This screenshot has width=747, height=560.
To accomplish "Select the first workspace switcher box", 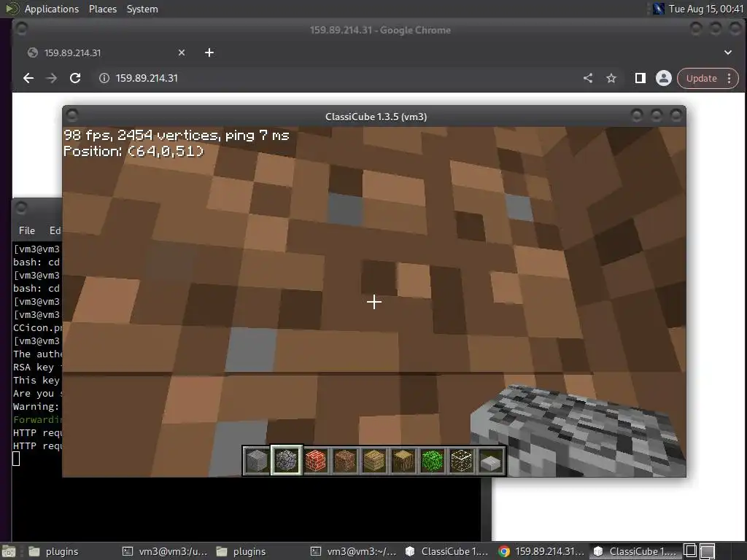I will point(690,551).
